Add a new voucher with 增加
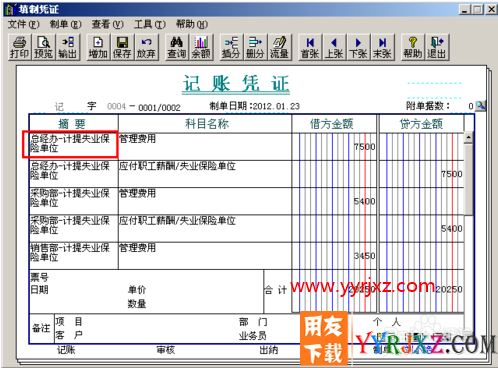Image resolution: width=498 pixels, height=368 pixels. [98, 47]
